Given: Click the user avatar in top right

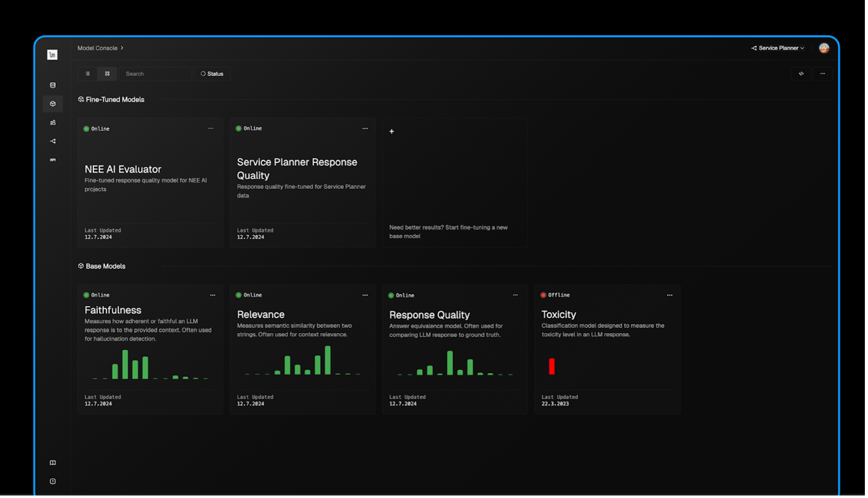Looking at the screenshot, I should point(824,48).
